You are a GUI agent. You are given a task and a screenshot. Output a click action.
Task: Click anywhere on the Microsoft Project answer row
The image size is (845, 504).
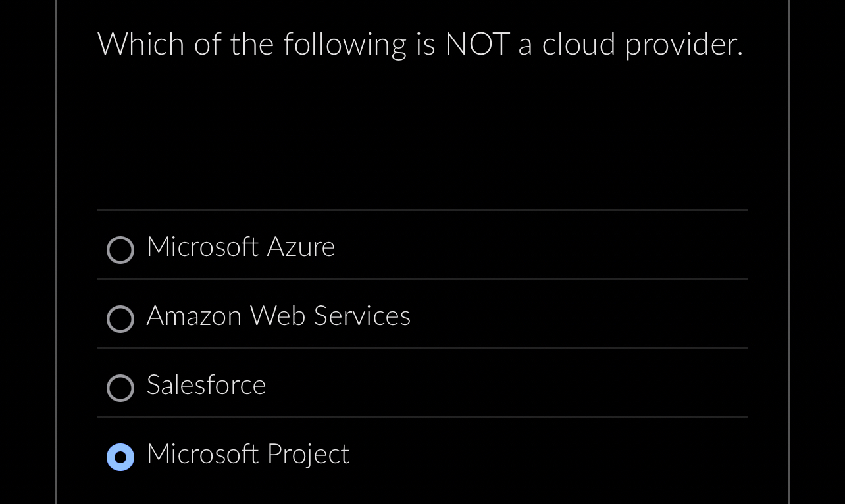pos(421,455)
